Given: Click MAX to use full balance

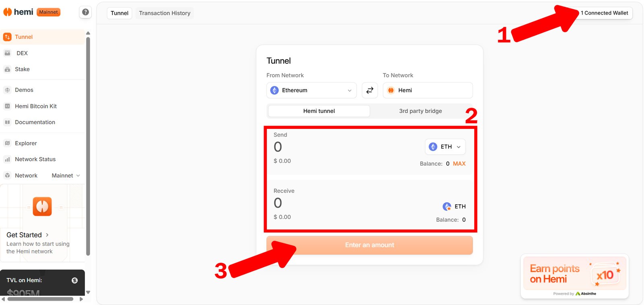Looking at the screenshot, I should click(x=459, y=164).
